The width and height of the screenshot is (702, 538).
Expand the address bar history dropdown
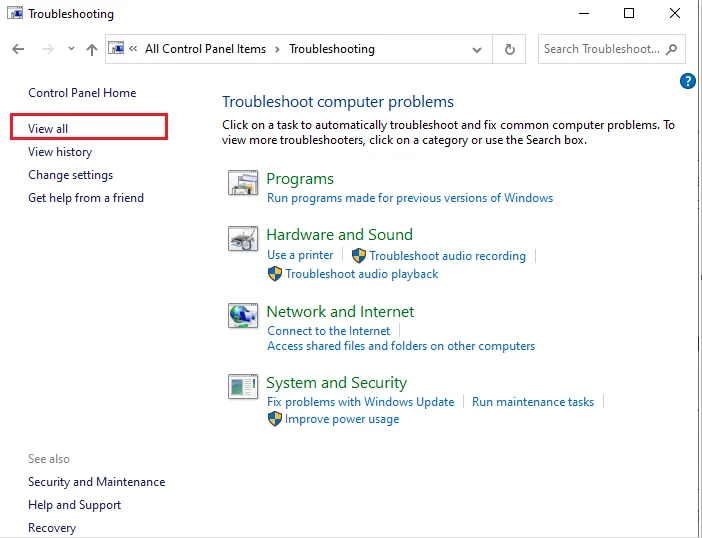(477, 50)
